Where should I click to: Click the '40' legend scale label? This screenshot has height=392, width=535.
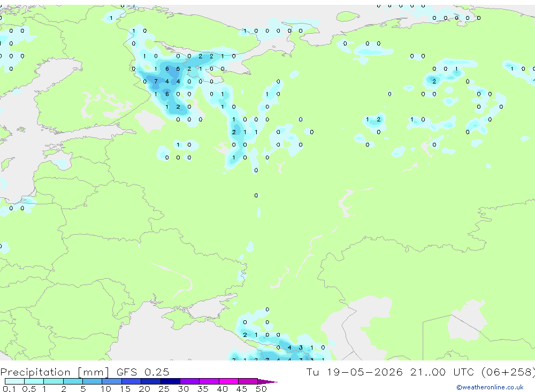coord(223,389)
